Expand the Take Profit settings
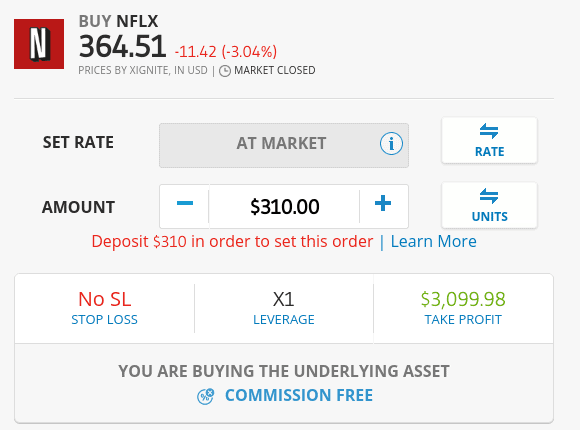Viewport: 580px width, 430px height. click(463, 309)
